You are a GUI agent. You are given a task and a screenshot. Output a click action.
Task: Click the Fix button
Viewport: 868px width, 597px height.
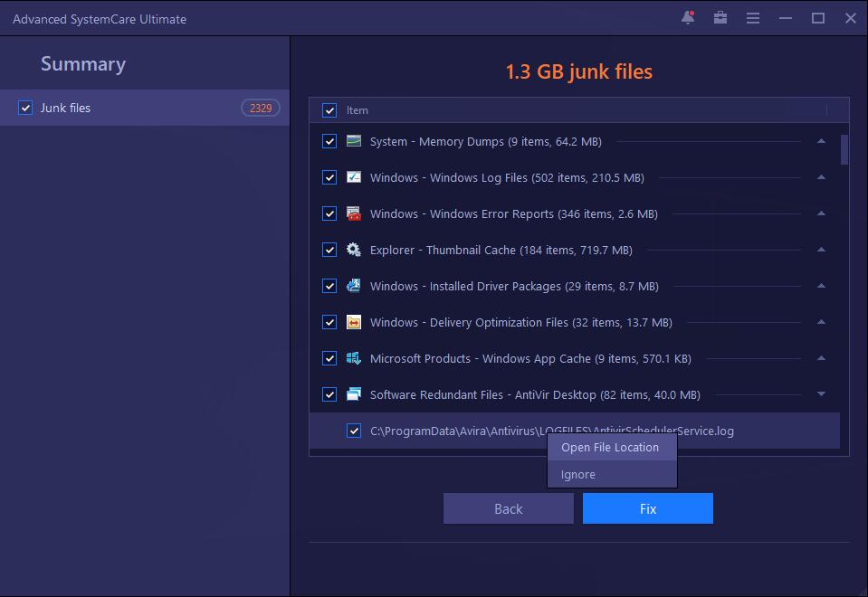click(648, 508)
